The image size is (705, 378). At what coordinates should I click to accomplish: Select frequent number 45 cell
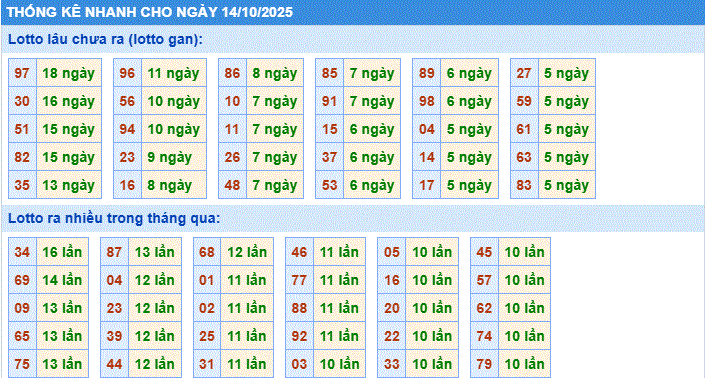[484, 252]
